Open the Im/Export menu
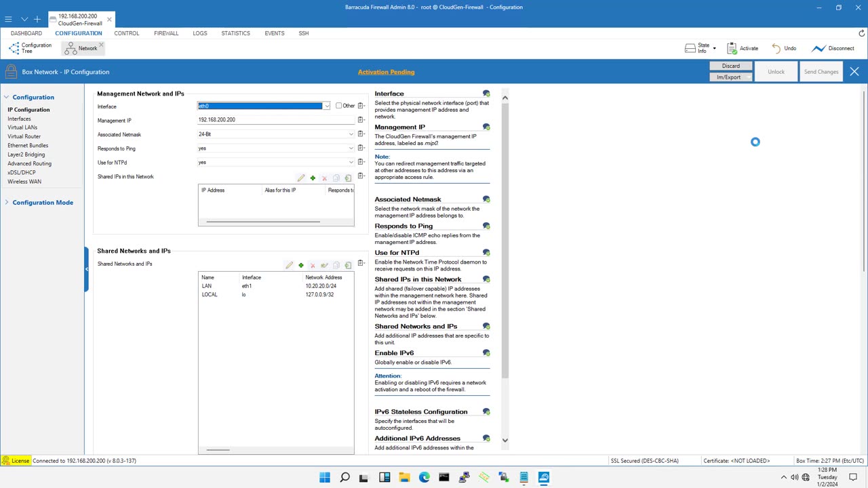 coord(731,77)
